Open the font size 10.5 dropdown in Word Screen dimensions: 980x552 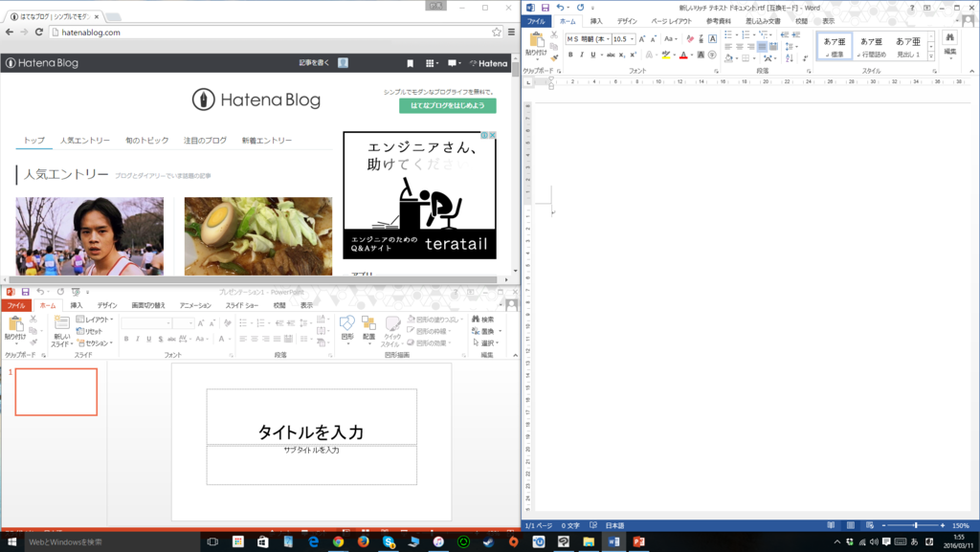[632, 38]
